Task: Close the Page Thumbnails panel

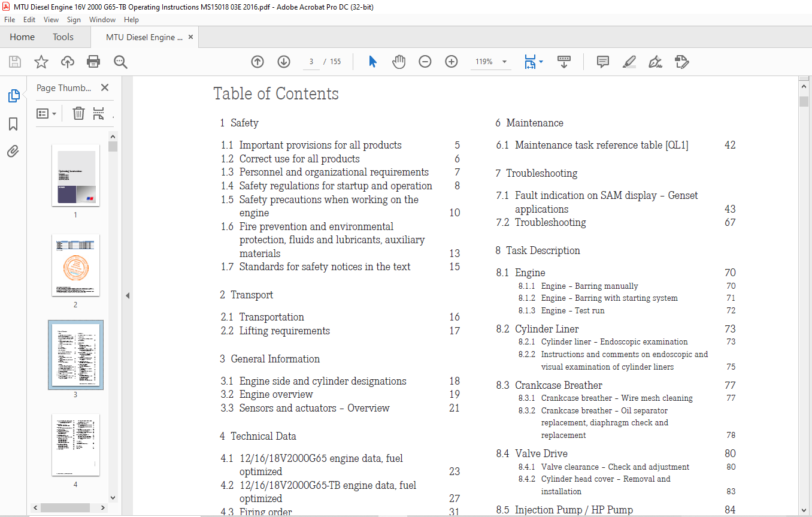Action: pos(105,87)
